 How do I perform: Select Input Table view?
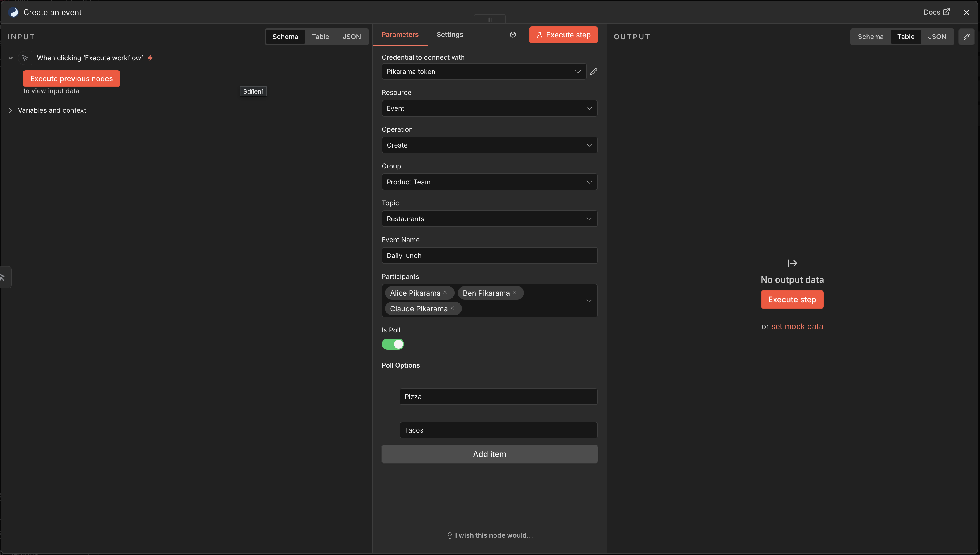point(320,37)
